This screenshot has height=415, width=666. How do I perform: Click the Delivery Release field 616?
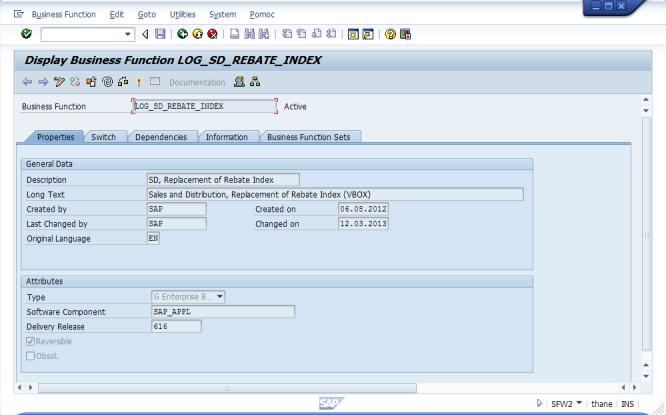click(x=176, y=326)
